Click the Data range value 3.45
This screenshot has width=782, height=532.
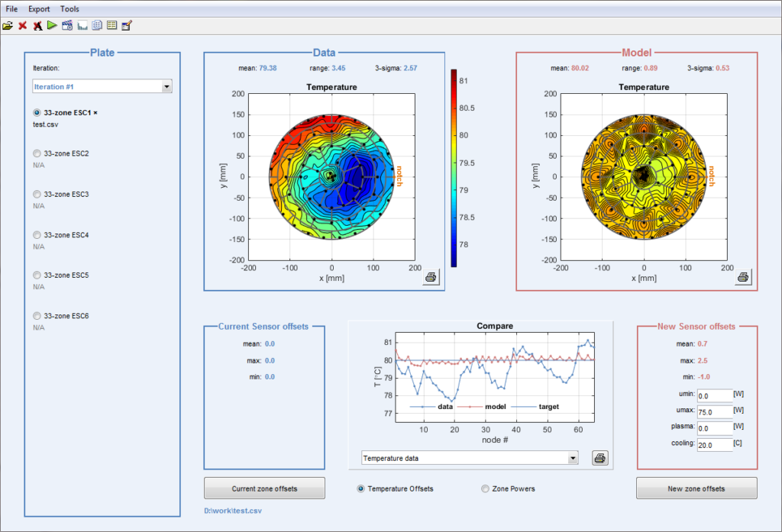tap(338, 68)
